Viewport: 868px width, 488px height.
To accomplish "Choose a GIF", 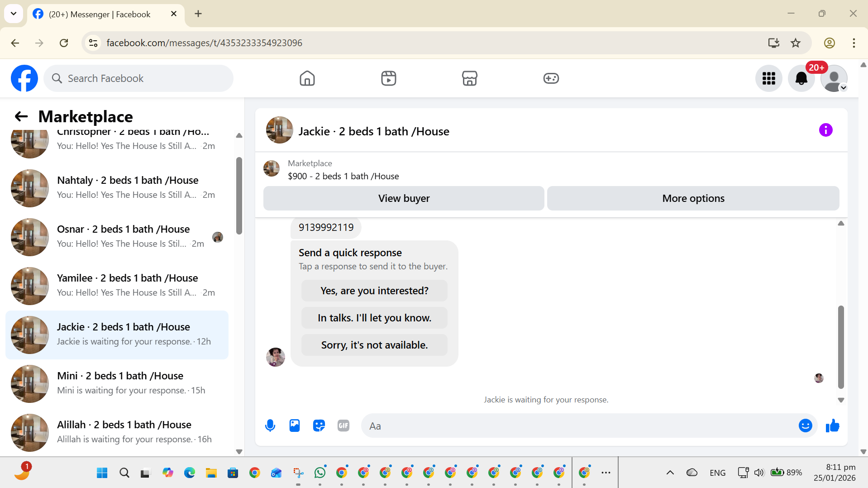I will point(343,426).
